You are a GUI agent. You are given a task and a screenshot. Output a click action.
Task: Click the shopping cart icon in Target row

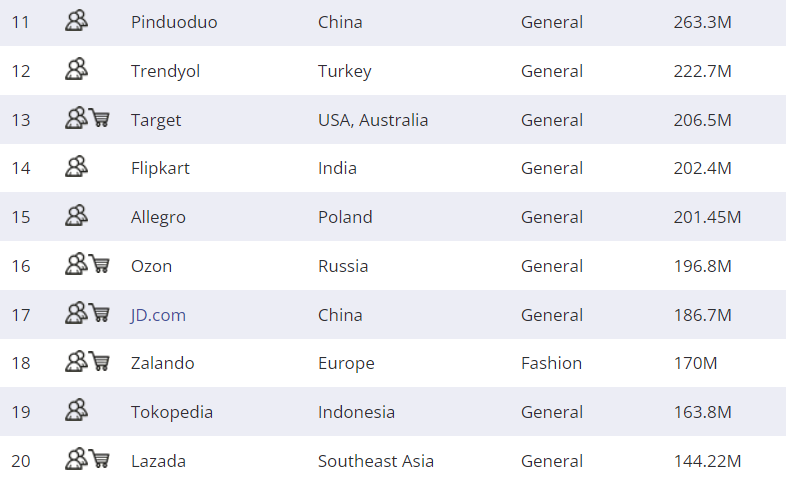tap(100, 119)
